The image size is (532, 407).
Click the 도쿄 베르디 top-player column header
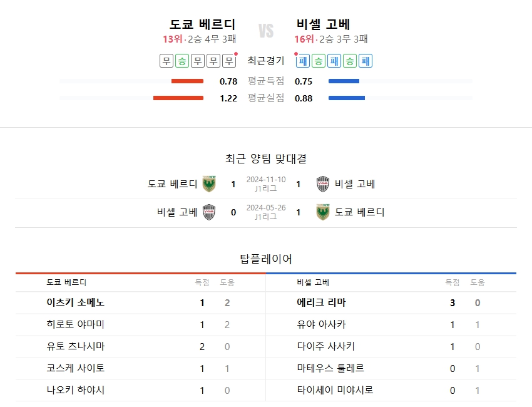coord(66,282)
